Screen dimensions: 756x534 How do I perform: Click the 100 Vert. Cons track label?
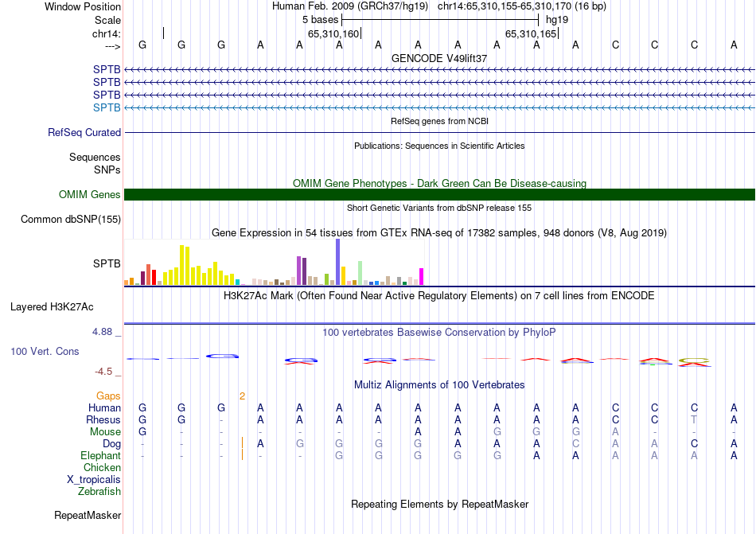pos(45,351)
